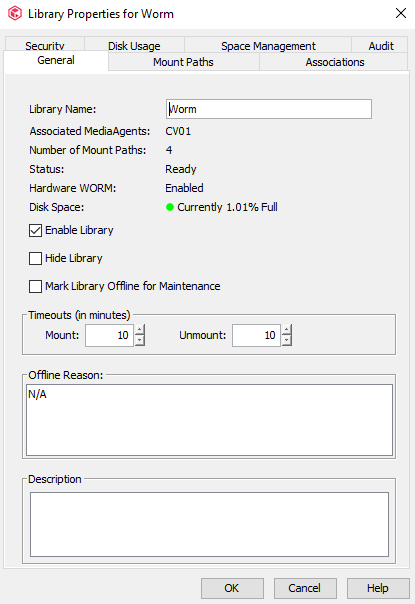Image resolution: width=415 pixels, height=604 pixels.
Task: Confirm with the OK button
Action: click(x=232, y=588)
